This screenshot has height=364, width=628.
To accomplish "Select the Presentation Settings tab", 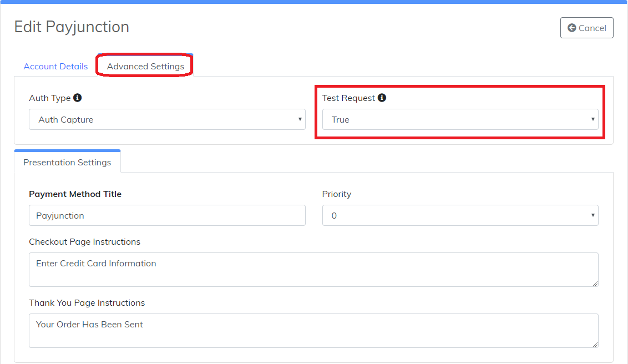I will 67,162.
